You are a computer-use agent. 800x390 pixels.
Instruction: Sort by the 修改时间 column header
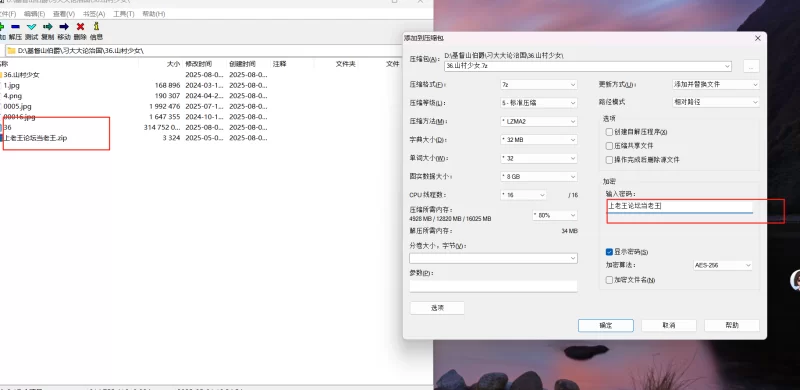pyautogui.click(x=198, y=64)
